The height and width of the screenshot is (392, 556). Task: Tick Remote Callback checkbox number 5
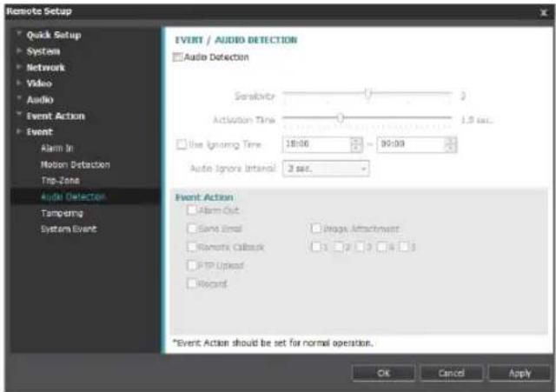[403, 247]
